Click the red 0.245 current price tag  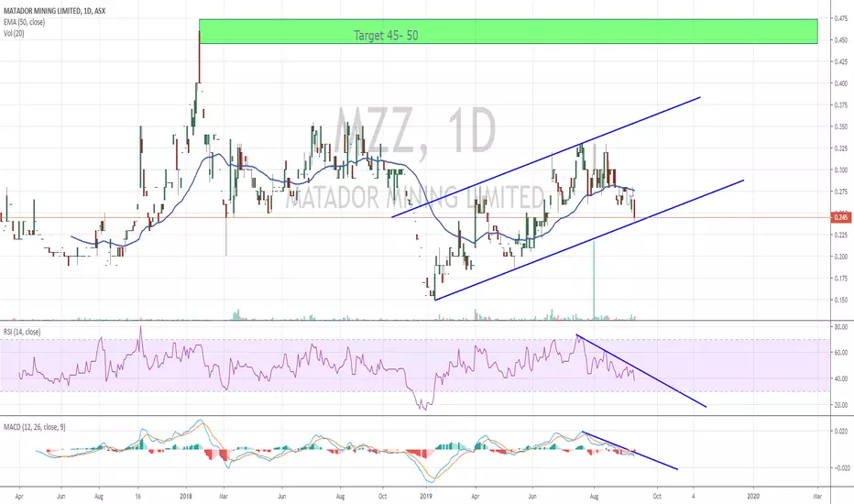click(x=841, y=217)
